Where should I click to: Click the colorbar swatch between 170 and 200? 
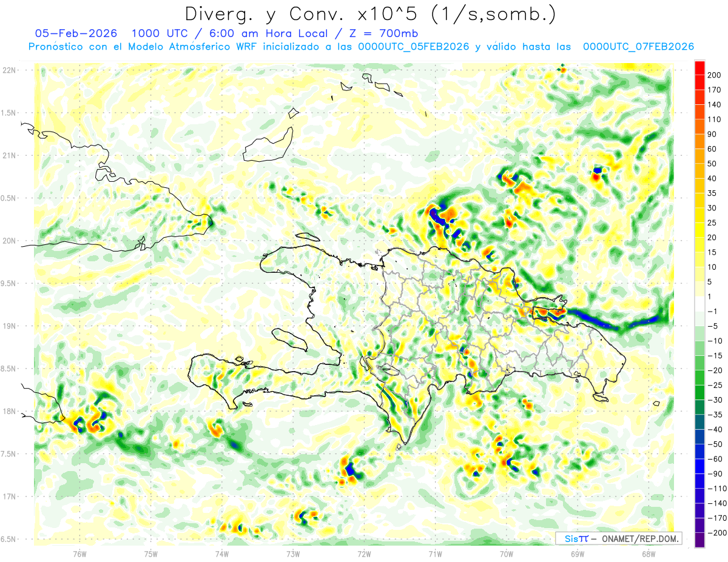click(x=699, y=82)
